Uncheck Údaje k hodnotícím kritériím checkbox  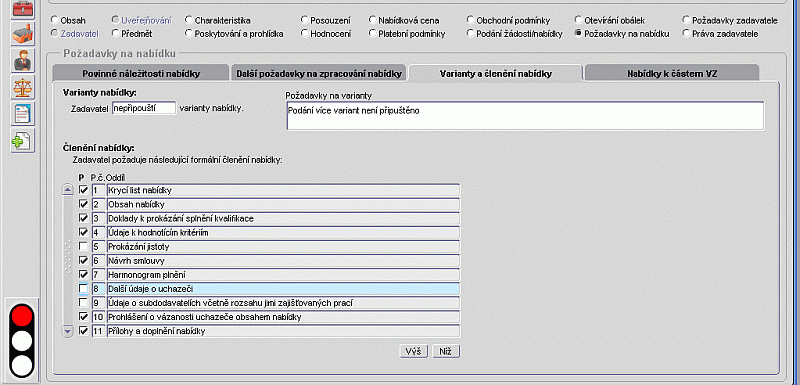point(84,232)
